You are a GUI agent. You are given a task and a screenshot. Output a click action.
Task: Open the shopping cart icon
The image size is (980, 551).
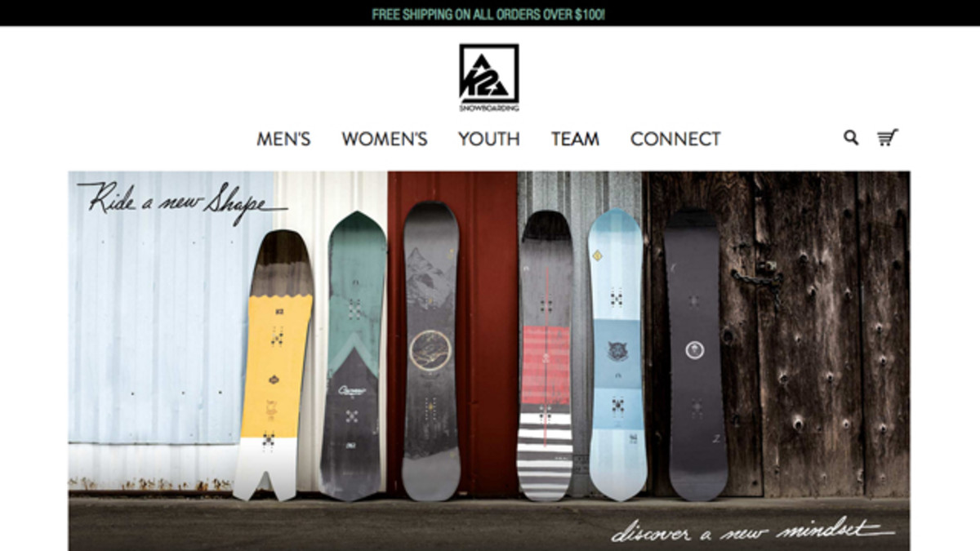pos(887,138)
